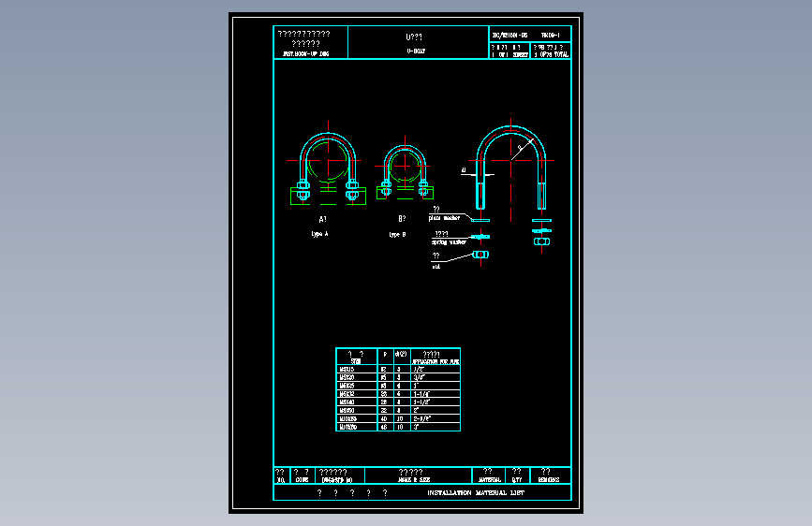The height and width of the screenshot is (526, 812).
Task: Click the 'MATERIAL' column header
Action: coord(490,480)
